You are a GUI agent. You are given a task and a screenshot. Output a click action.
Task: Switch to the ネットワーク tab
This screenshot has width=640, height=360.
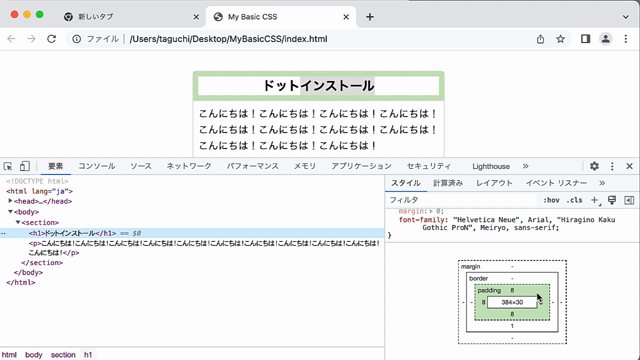[x=189, y=166]
